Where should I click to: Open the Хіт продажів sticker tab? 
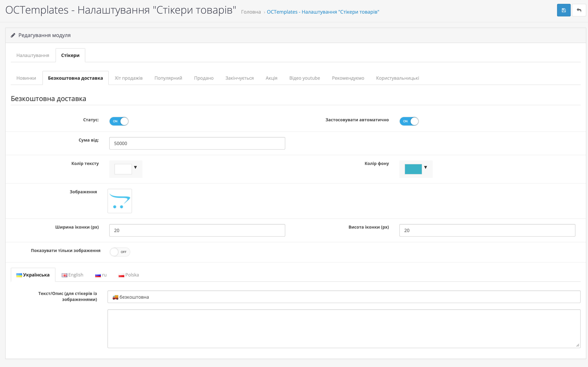[x=129, y=78]
